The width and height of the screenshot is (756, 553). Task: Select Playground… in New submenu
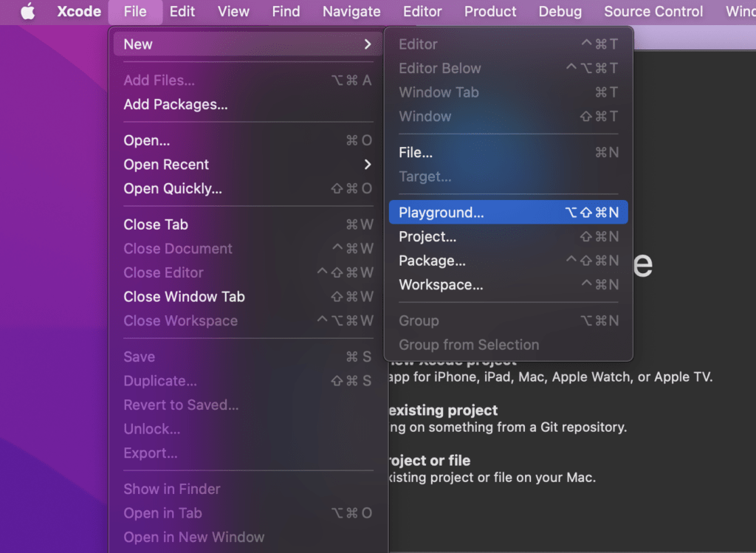point(508,212)
